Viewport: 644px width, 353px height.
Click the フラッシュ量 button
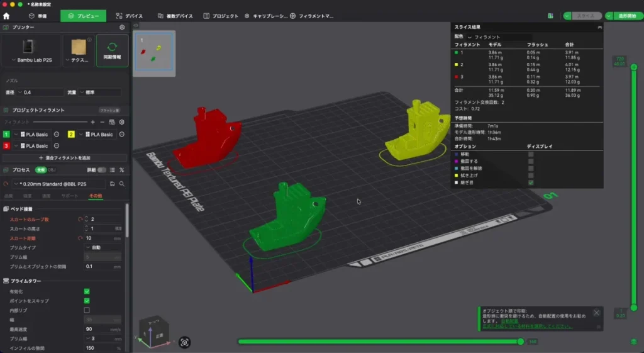pos(109,111)
